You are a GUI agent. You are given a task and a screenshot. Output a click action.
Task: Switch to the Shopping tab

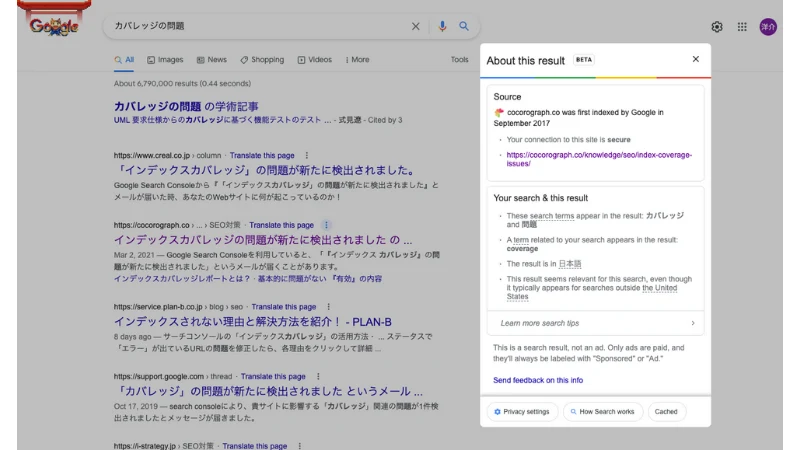(x=262, y=60)
